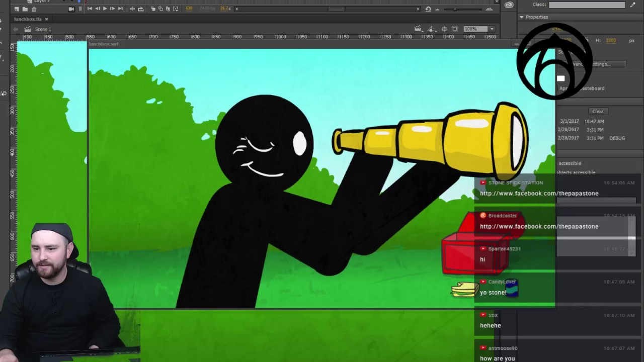Create a new layer in the timeline
This screenshot has width=644, height=362.
pyautogui.click(x=16, y=9)
